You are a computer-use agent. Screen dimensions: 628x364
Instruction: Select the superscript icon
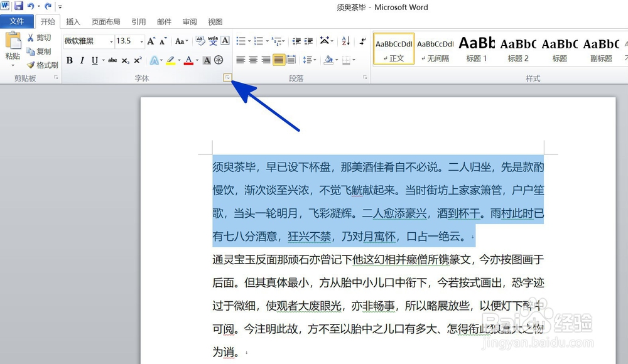(138, 61)
